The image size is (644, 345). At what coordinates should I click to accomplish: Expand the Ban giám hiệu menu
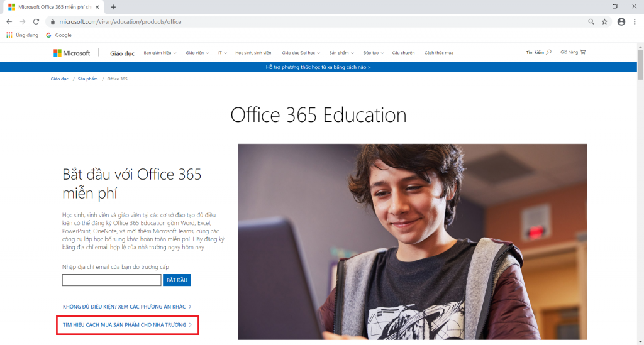[160, 53]
